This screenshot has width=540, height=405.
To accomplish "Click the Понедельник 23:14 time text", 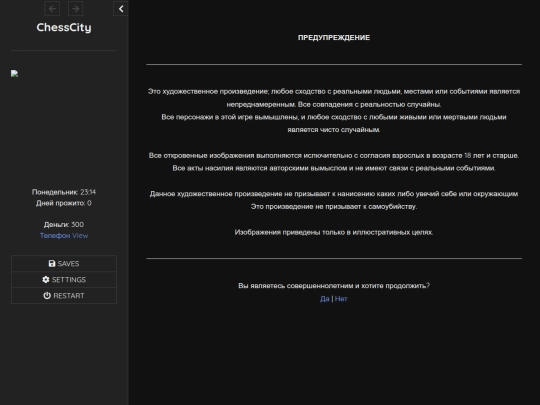I will 64,192.
